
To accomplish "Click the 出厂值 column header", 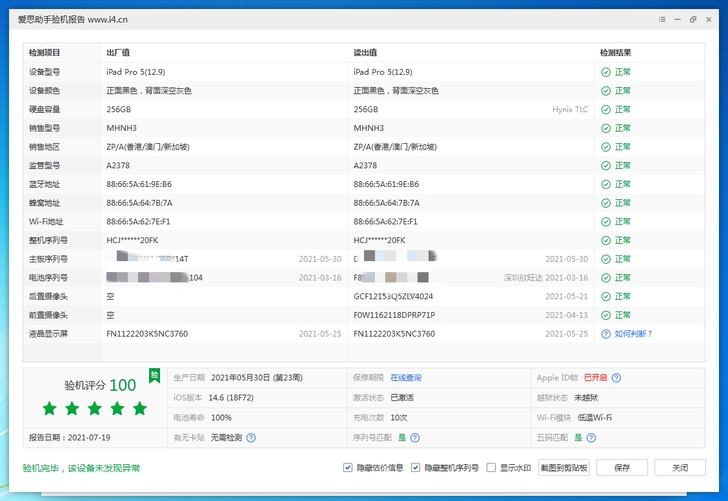I will click(118, 52).
